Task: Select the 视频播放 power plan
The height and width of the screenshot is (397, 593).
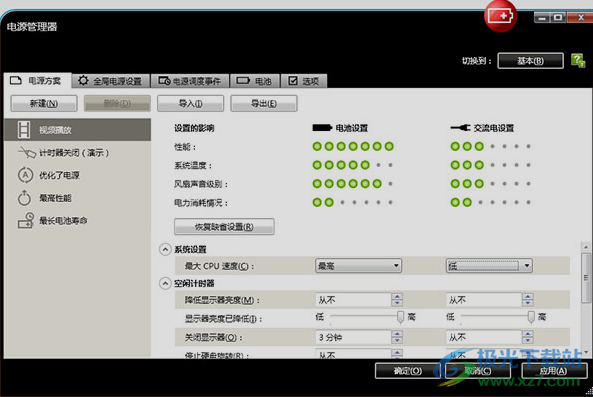Action: (77, 130)
